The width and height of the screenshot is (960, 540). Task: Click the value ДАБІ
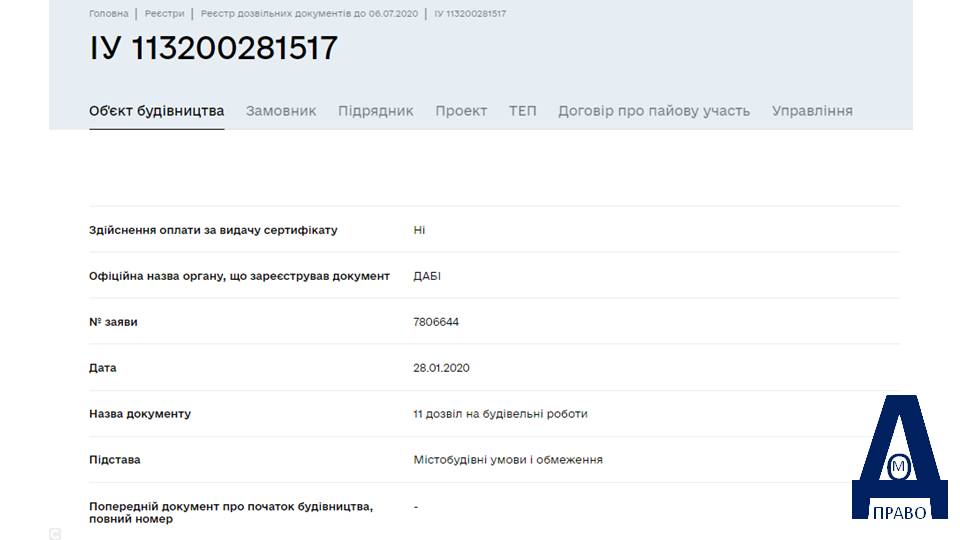(x=427, y=276)
